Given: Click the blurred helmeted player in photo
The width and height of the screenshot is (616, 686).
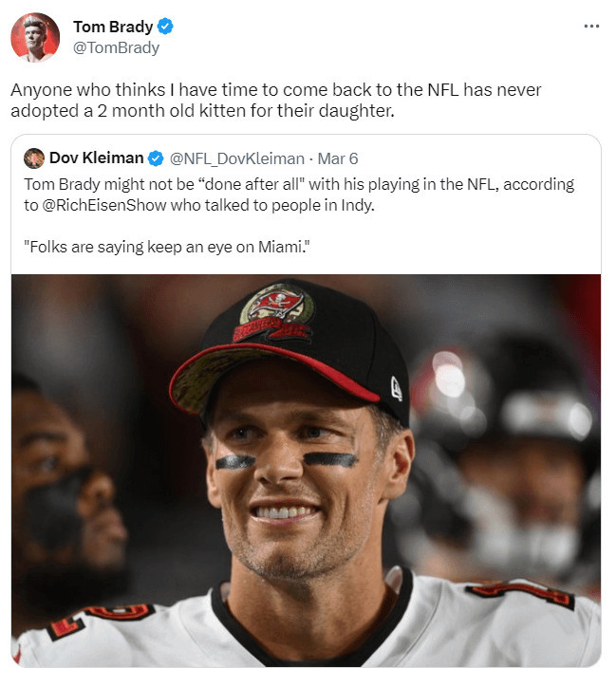Looking at the screenshot, I should (503, 459).
